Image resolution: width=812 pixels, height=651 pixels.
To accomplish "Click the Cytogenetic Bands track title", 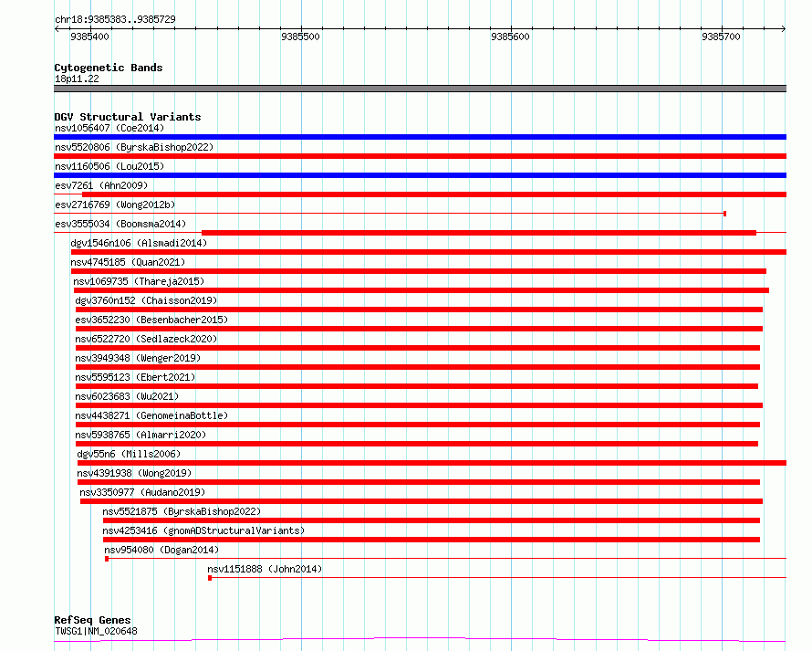I will click(x=109, y=68).
